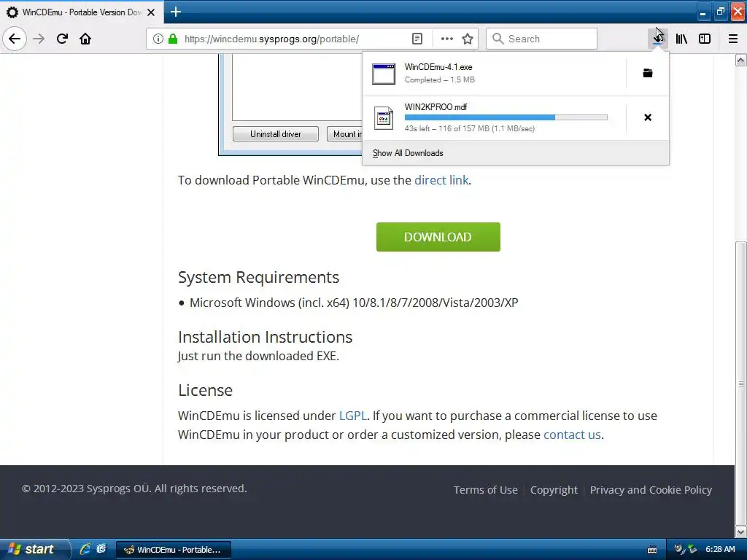The height and width of the screenshot is (560, 747).
Task: Go back to the previous page
Action: pyautogui.click(x=15, y=39)
